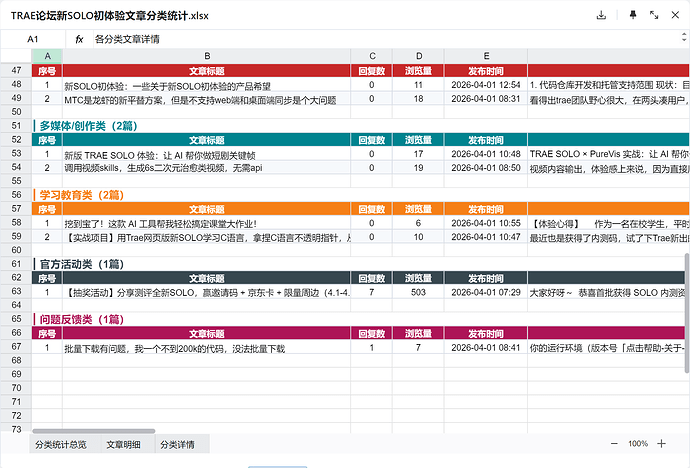690x468 pixels.
Task: Select timestamp 2026-04-01 10:55
Action: (486, 223)
